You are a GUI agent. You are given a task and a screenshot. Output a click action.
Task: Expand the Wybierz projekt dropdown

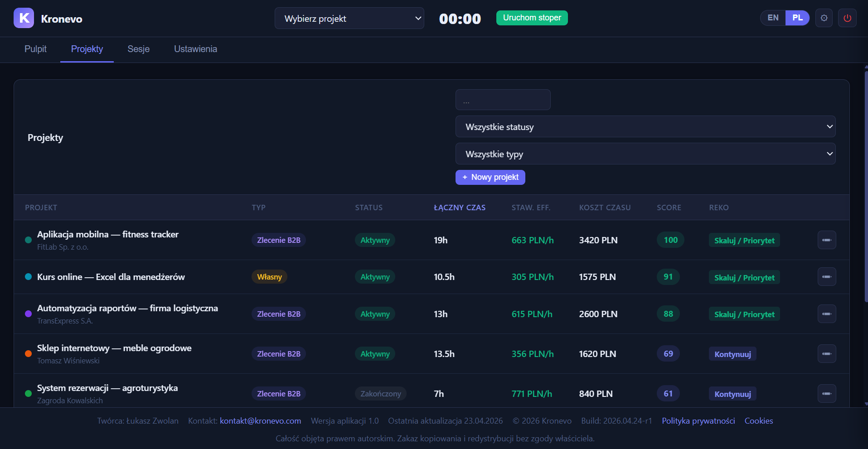349,19
